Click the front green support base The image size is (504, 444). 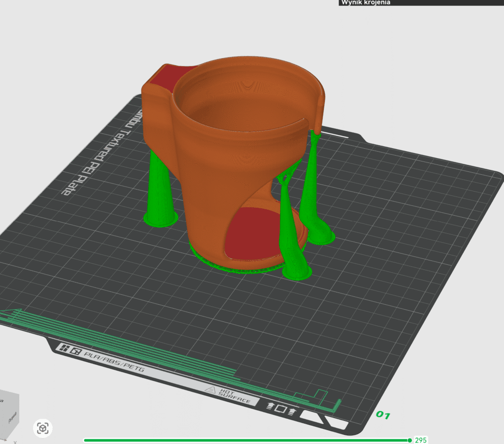point(297,272)
